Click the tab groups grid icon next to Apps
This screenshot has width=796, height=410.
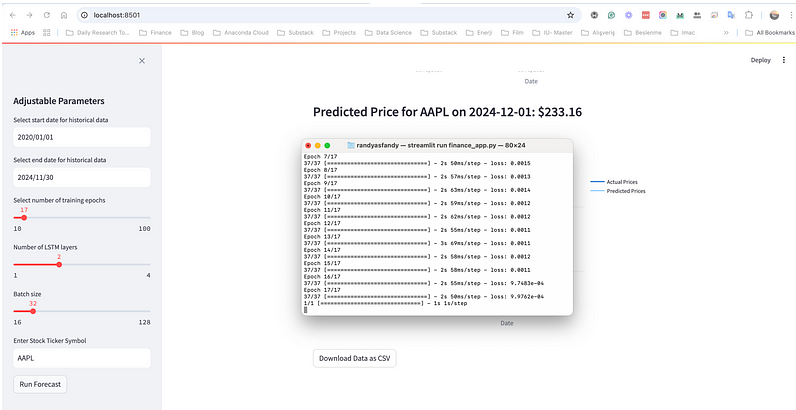[x=47, y=32]
